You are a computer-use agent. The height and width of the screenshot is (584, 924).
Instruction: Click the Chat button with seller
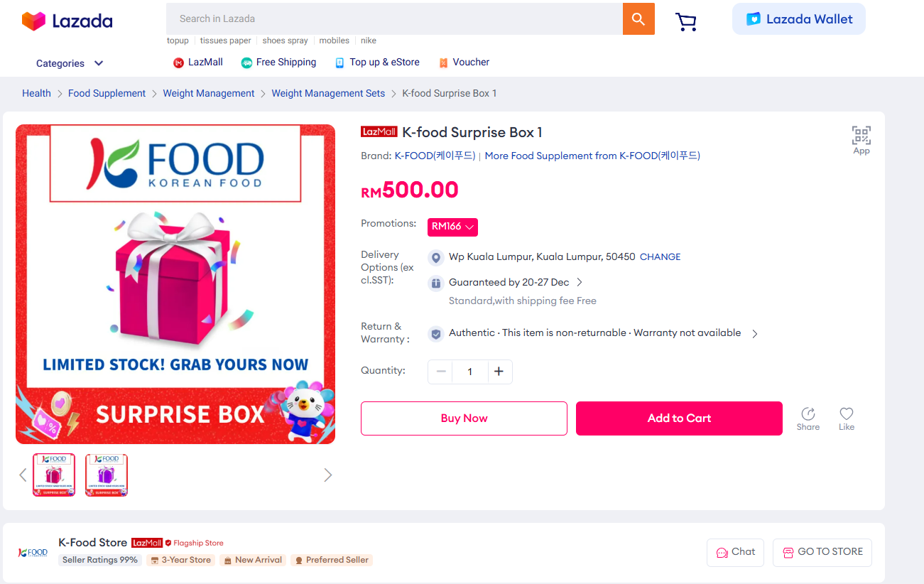(x=735, y=552)
